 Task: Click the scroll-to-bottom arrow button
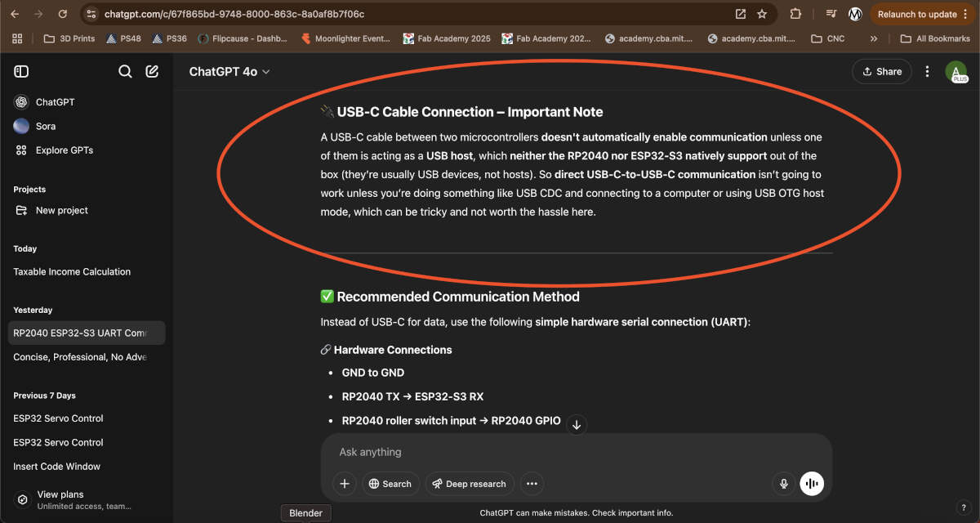pyautogui.click(x=577, y=424)
